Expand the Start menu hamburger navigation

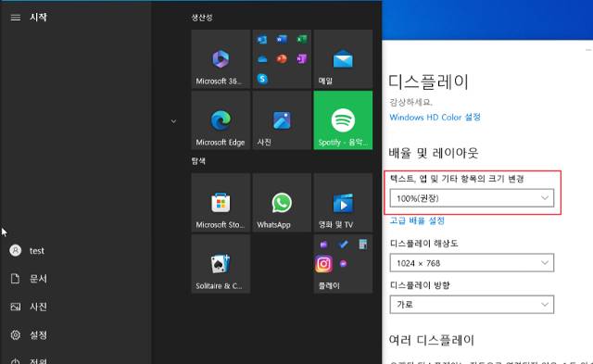tap(16, 18)
